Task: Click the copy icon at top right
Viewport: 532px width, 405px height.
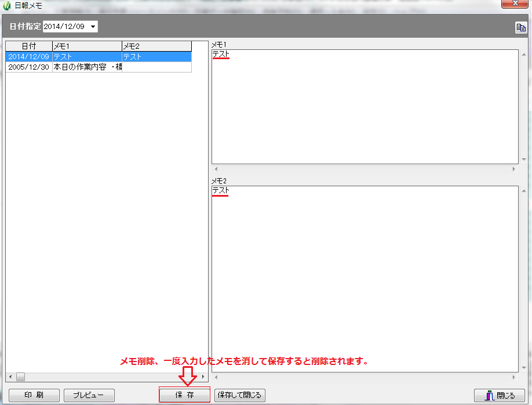Action: tap(521, 27)
